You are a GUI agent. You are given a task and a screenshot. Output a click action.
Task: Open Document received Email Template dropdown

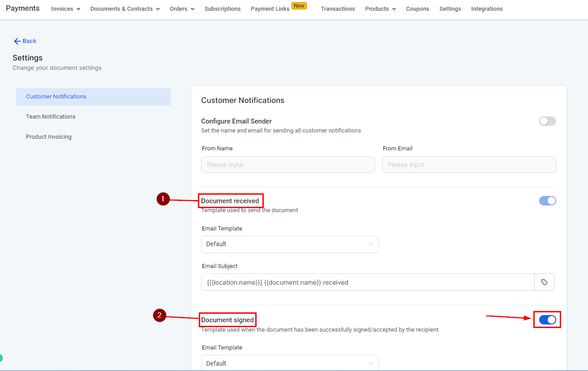[290, 244]
